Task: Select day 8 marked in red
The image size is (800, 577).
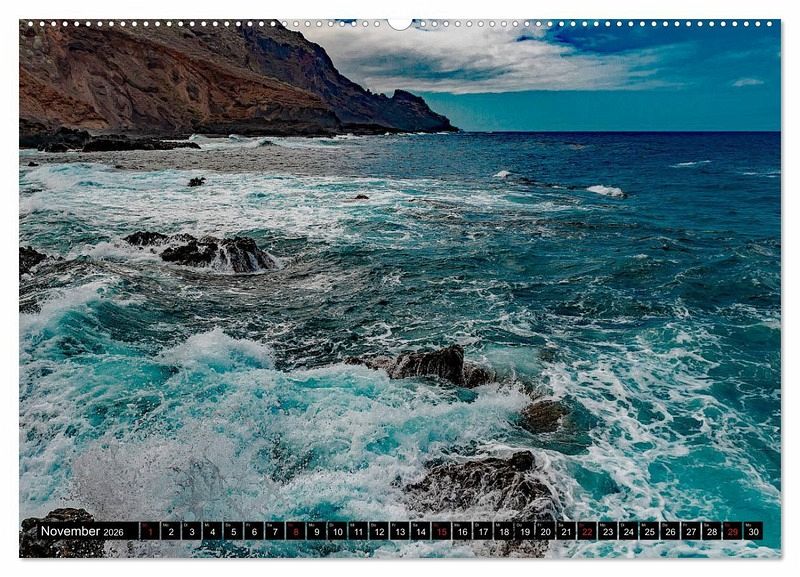Action: coord(296,531)
